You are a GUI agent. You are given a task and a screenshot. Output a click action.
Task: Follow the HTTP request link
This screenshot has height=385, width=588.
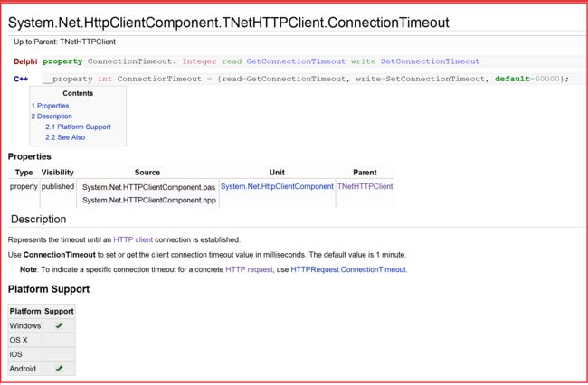[x=249, y=269]
